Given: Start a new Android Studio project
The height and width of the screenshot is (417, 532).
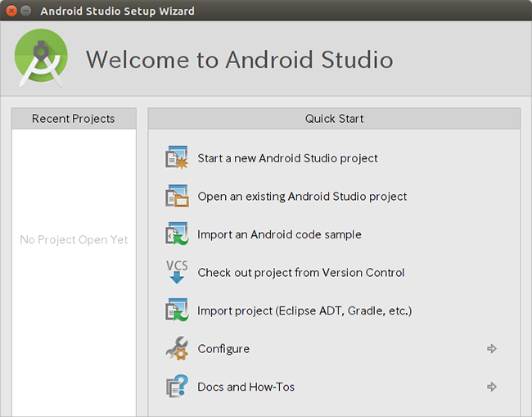Looking at the screenshot, I should point(287,158).
